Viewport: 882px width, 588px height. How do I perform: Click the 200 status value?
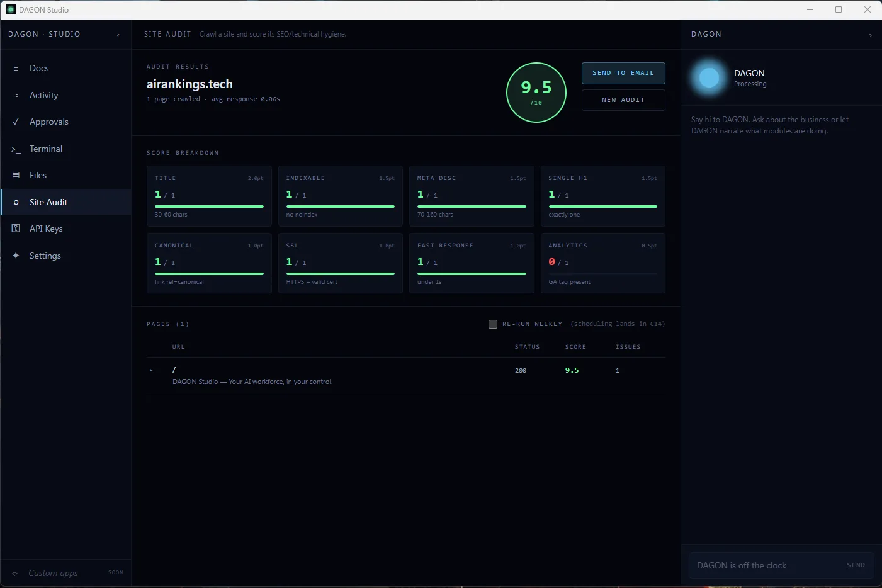tap(521, 371)
